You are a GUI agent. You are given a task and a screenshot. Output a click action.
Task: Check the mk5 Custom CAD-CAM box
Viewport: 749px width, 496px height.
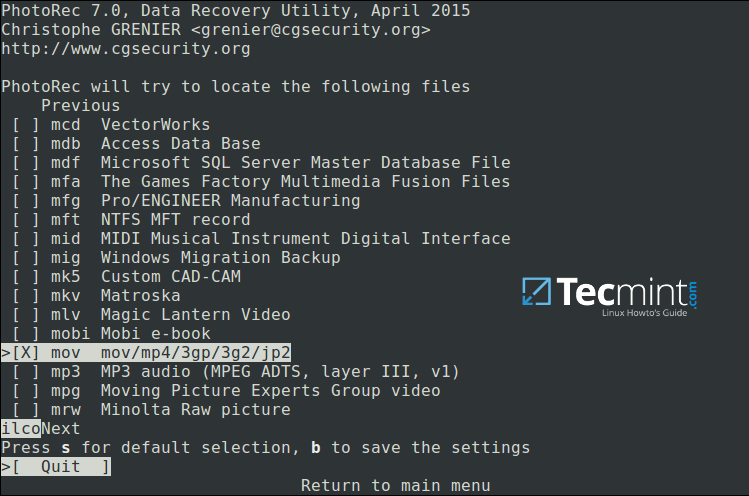point(26,277)
